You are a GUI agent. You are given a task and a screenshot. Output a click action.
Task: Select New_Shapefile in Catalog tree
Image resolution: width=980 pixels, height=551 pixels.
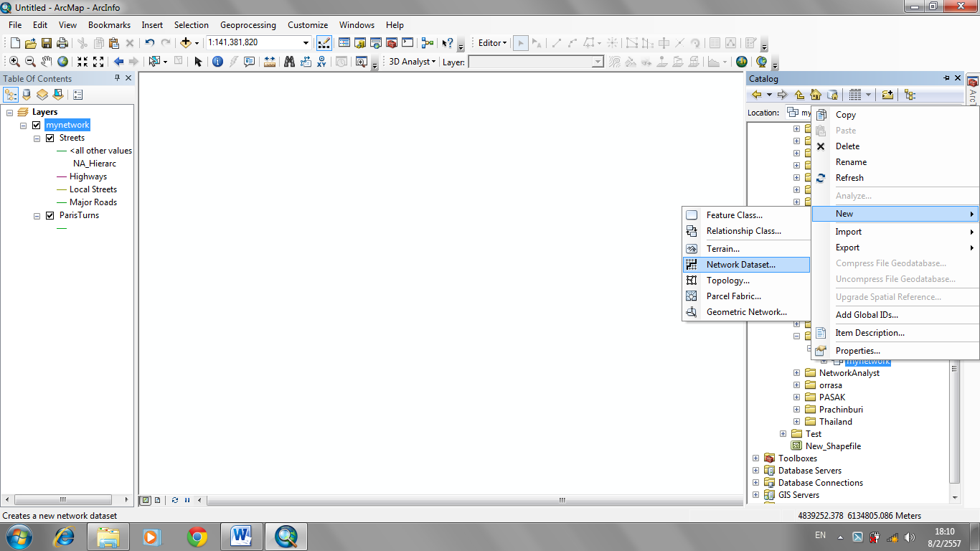pyautogui.click(x=833, y=446)
